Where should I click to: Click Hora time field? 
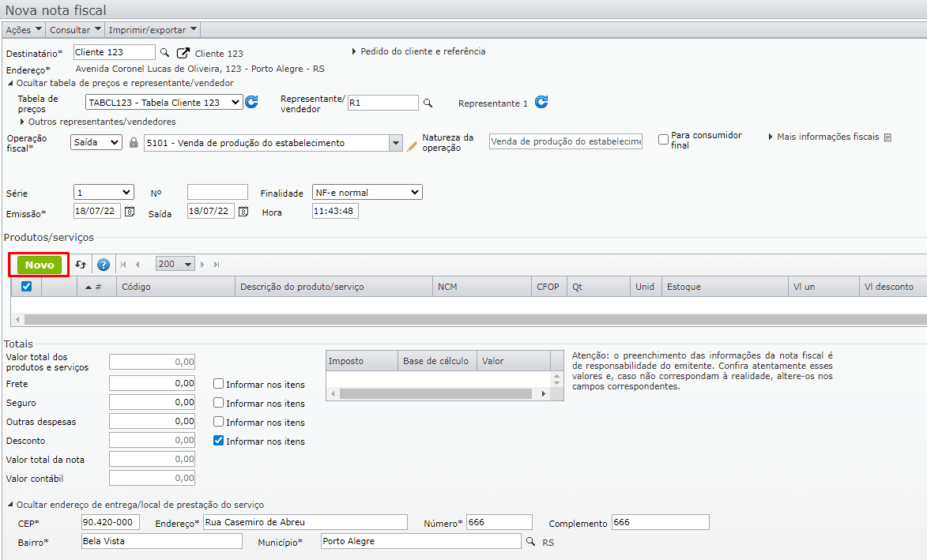pyautogui.click(x=335, y=211)
